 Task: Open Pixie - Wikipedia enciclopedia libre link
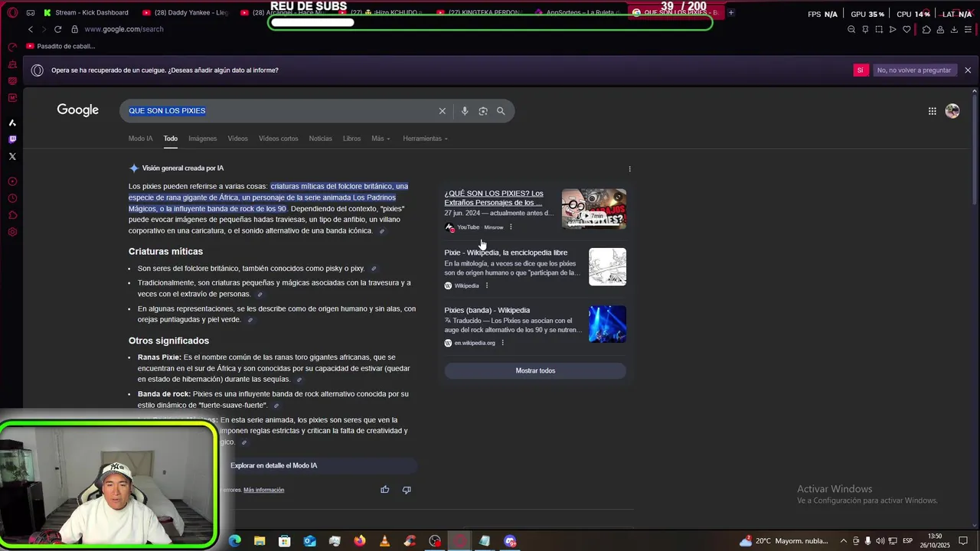(506, 253)
